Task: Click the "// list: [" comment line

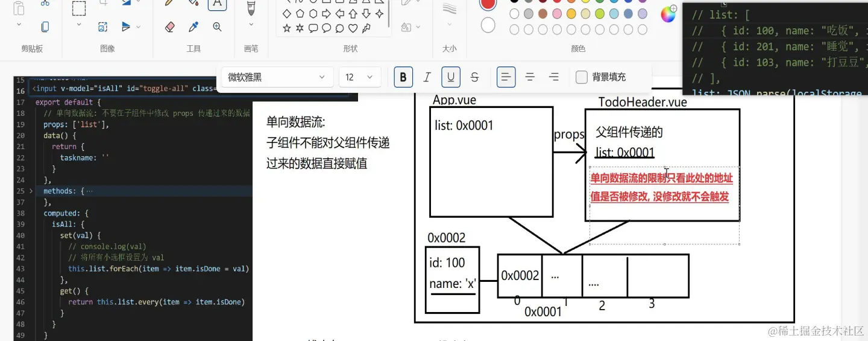Action: (x=721, y=15)
